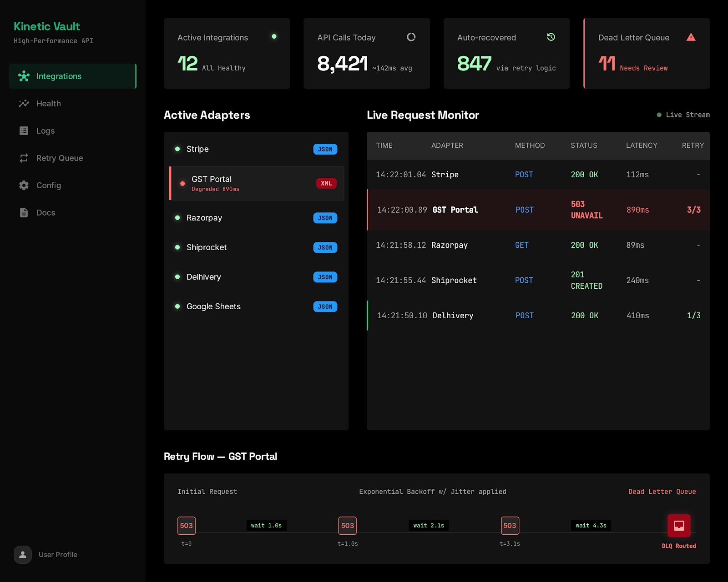Click the DLQ Routed inbox icon

[x=679, y=526]
